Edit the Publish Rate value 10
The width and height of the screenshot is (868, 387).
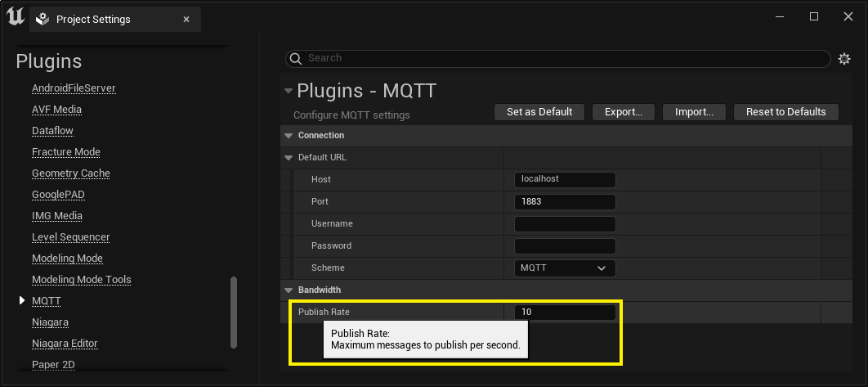click(565, 313)
